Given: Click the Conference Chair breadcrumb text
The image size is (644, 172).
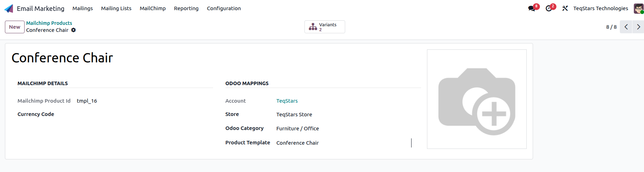Looking at the screenshot, I should coord(47,30).
